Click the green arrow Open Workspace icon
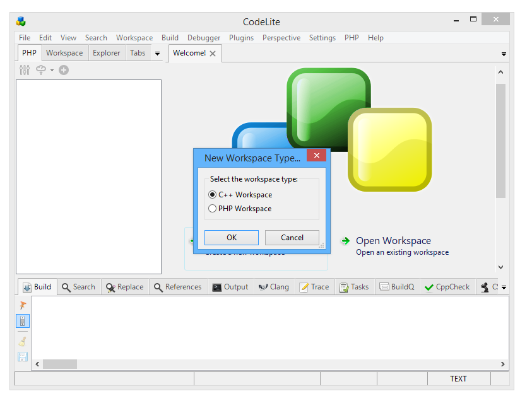Screen dimensions: 532x401 (x=345, y=241)
